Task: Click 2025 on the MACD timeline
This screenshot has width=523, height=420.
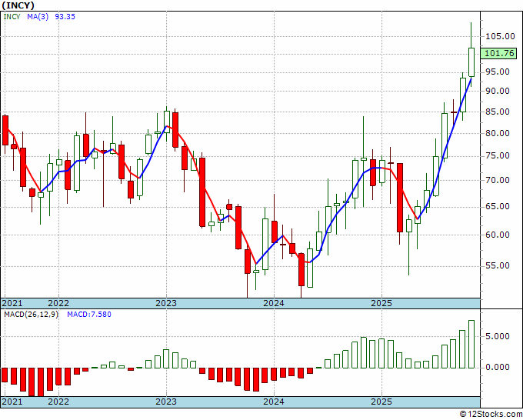Action: tap(381, 402)
